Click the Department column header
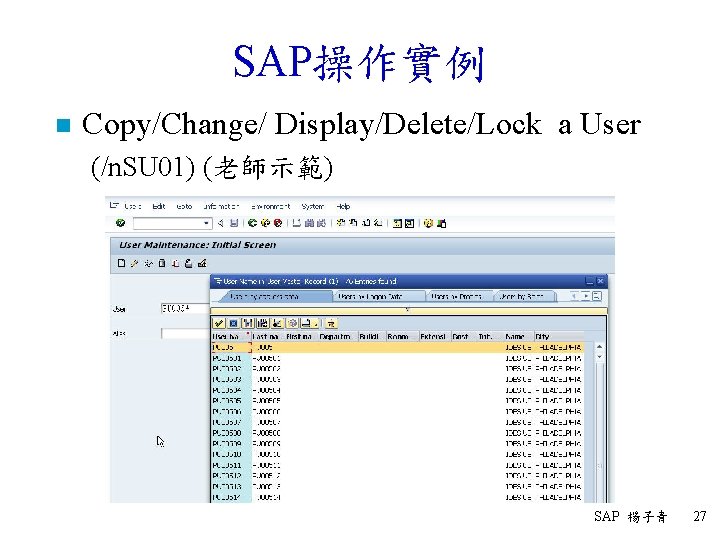The image size is (720, 540). [x=338, y=337]
